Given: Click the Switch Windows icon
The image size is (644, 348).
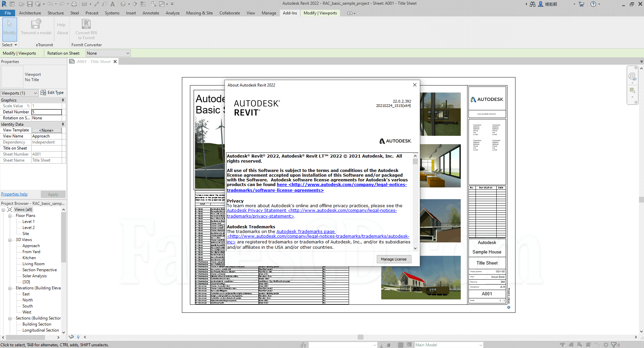Looking at the screenshot, I should [162, 4].
